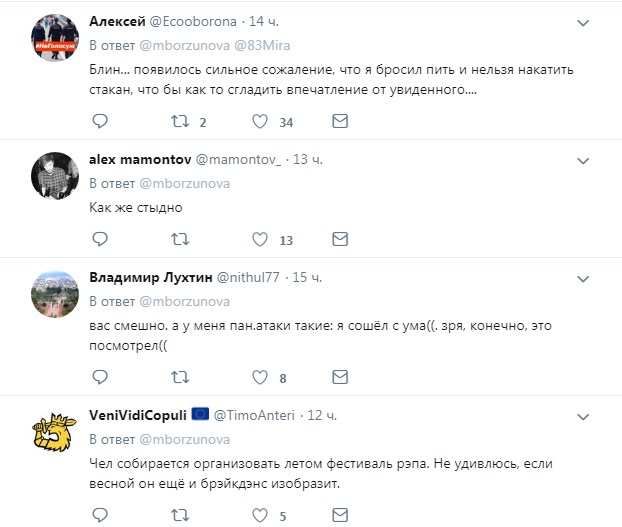Message VeniVidiCopuli's tweet envelope icon

click(x=339, y=516)
